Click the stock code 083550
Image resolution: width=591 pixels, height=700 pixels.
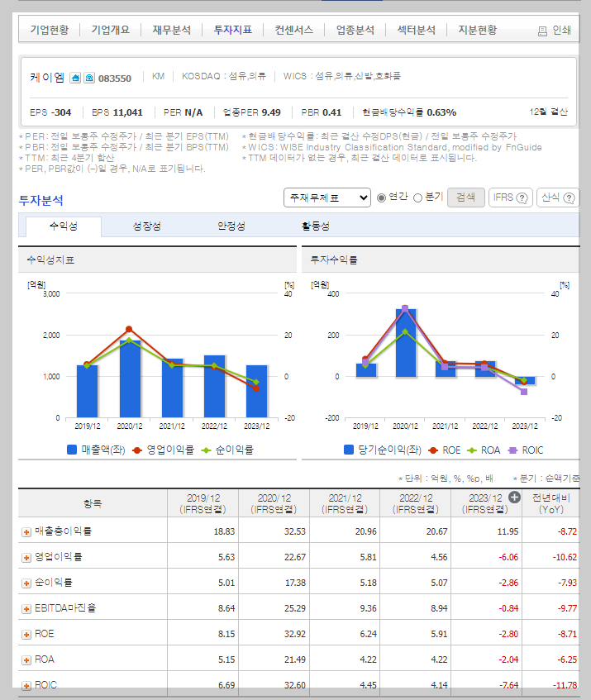click(115, 79)
